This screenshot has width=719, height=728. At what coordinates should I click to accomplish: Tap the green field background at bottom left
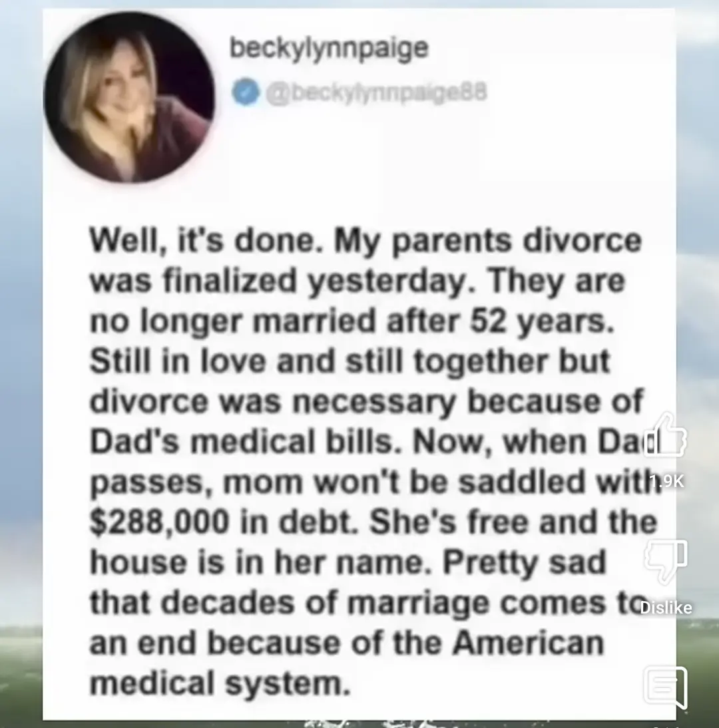(x=21, y=678)
